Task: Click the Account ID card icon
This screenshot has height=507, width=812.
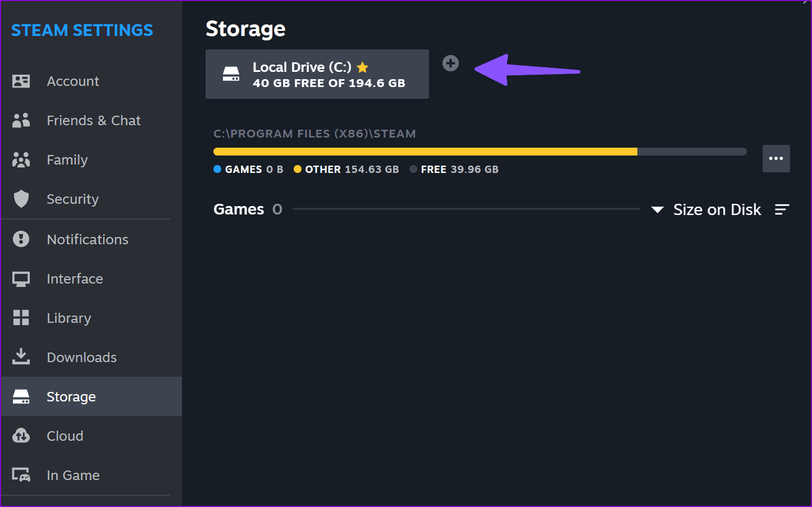Action: point(21,81)
